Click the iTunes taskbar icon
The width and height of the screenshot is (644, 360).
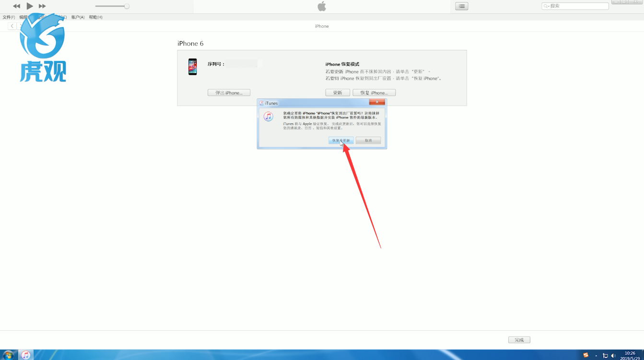point(26,355)
